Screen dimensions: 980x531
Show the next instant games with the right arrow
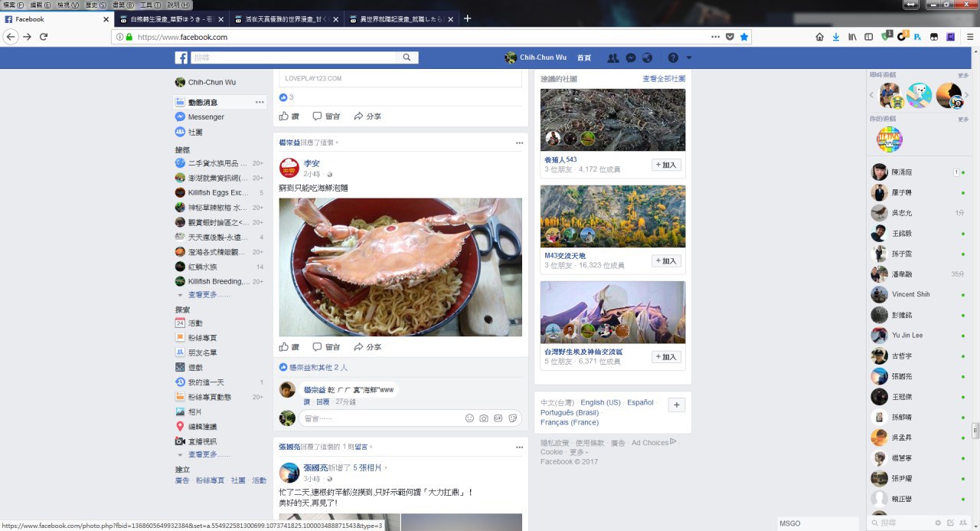tap(966, 95)
